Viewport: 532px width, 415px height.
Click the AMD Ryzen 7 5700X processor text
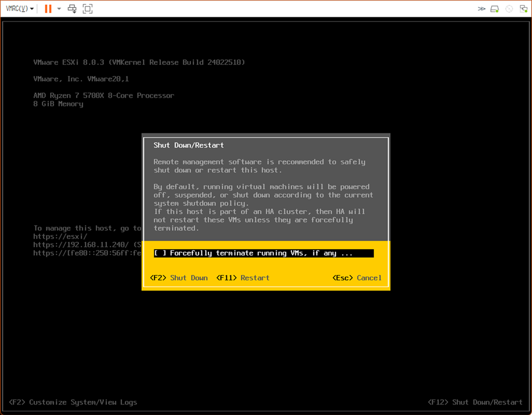104,95
